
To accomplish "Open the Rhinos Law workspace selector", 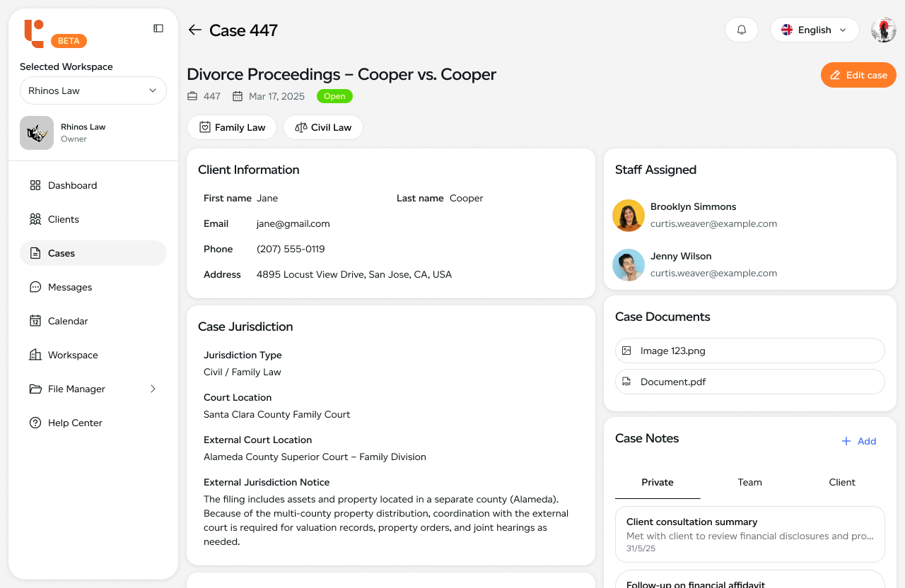I will tap(93, 90).
